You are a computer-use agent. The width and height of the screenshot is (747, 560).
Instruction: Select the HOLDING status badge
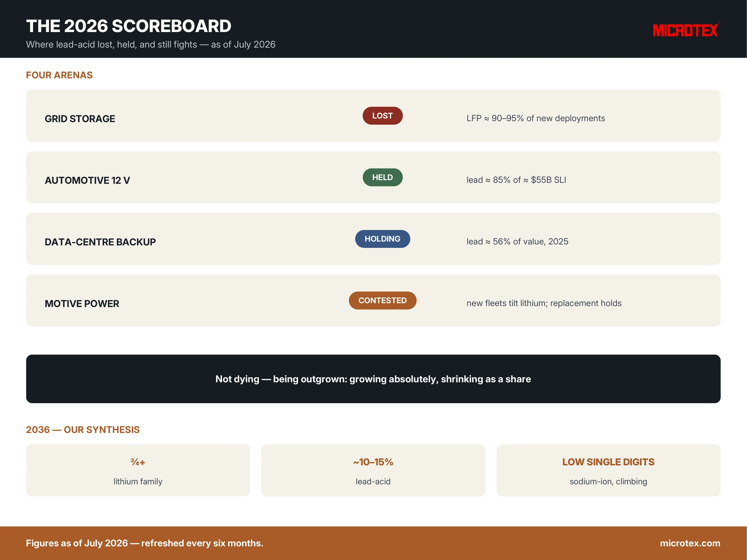pos(382,239)
